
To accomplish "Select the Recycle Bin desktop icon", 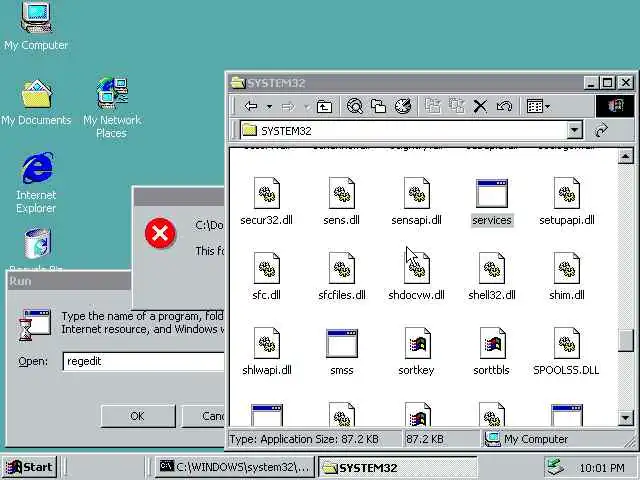I will 37,245.
